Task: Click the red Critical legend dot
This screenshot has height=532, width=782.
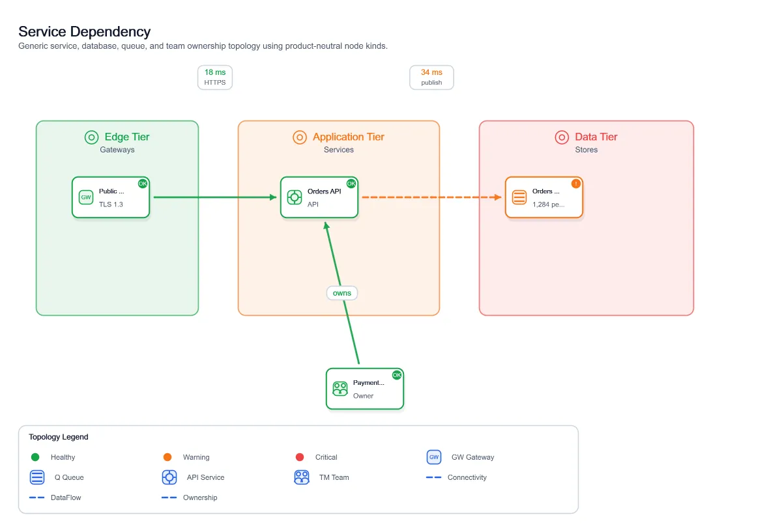Action: coord(300,457)
